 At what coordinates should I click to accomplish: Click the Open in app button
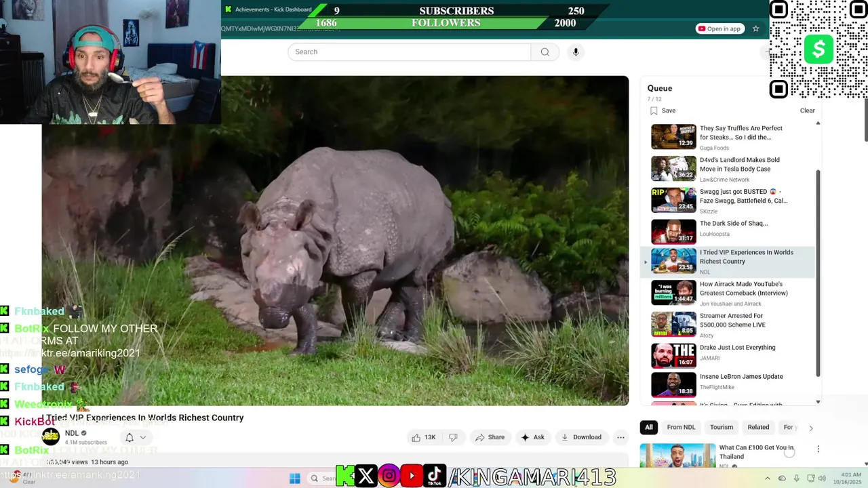[720, 28]
